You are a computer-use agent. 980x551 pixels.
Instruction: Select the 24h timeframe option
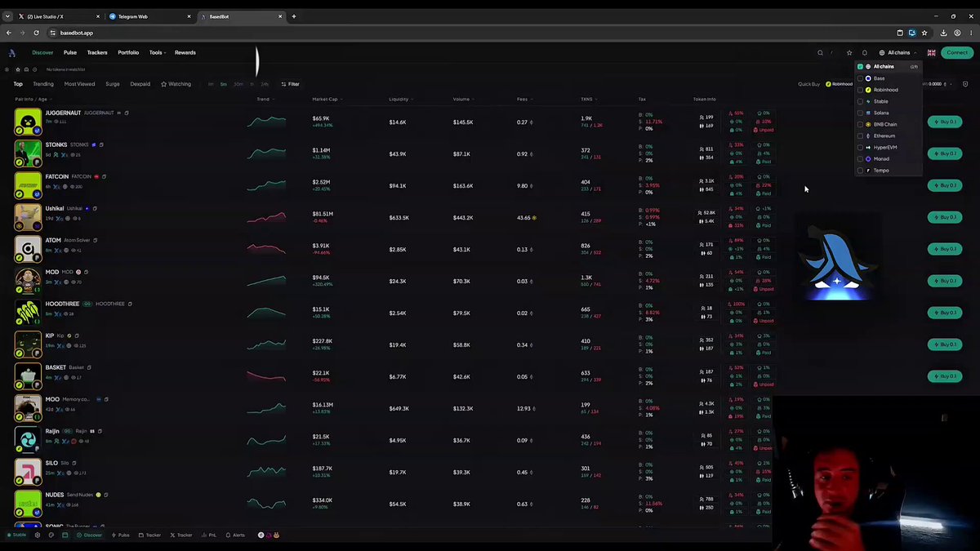click(265, 83)
